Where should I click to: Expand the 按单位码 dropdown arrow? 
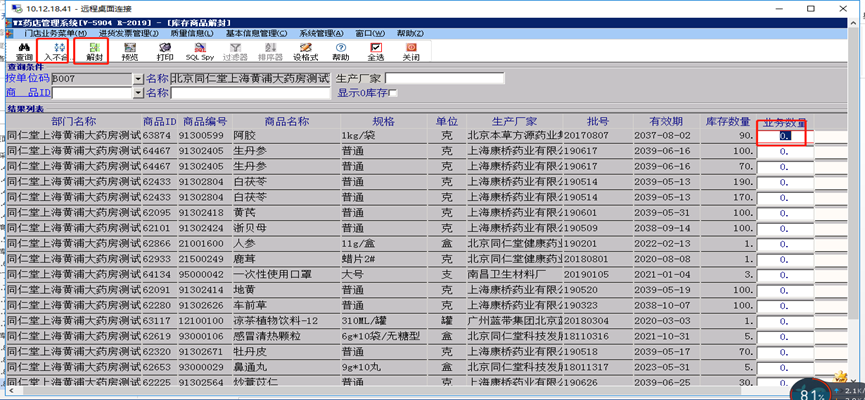[x=138, y=79]
